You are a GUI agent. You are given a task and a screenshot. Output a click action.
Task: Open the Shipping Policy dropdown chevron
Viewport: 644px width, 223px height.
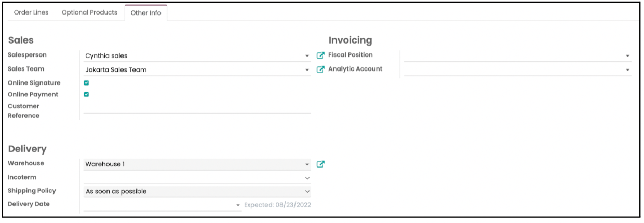307,191
